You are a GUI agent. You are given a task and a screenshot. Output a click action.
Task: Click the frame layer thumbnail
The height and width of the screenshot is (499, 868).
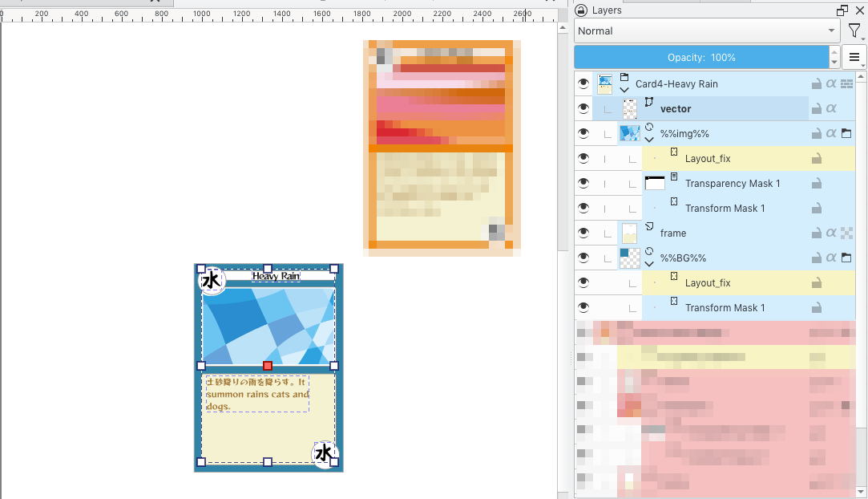630,233
